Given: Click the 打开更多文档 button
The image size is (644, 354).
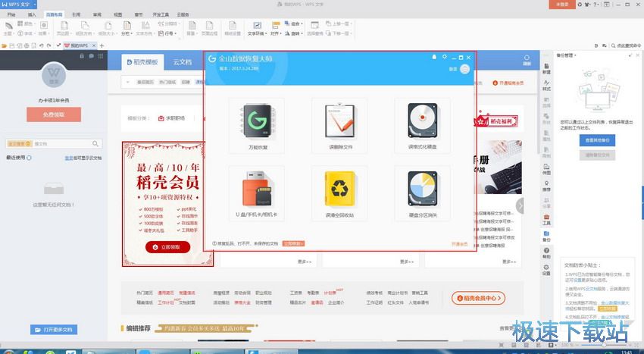Looking at the screenshot, I should pos(54,330).
